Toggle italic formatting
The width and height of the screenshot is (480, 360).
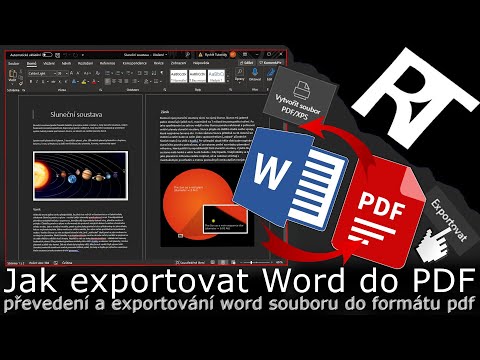click(37, 82)
